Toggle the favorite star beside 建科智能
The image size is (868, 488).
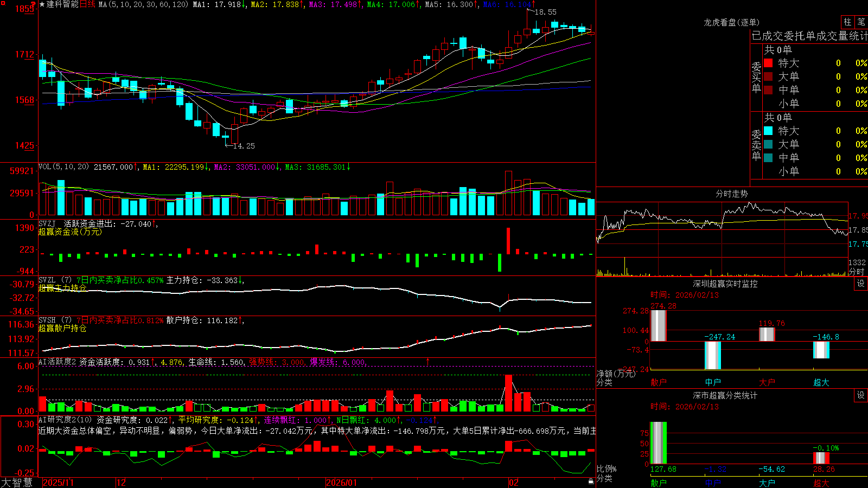click(42, 4)
